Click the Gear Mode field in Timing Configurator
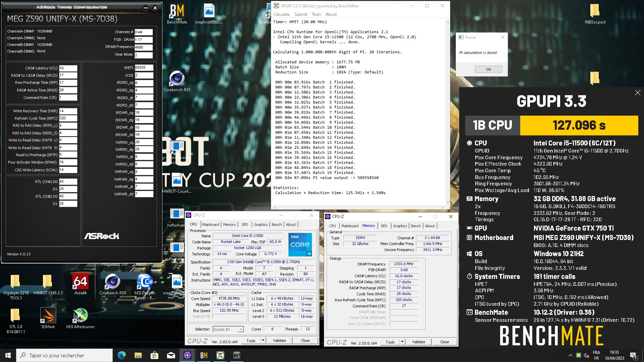This screenshot has height=362, width=644. coord(144,55)
